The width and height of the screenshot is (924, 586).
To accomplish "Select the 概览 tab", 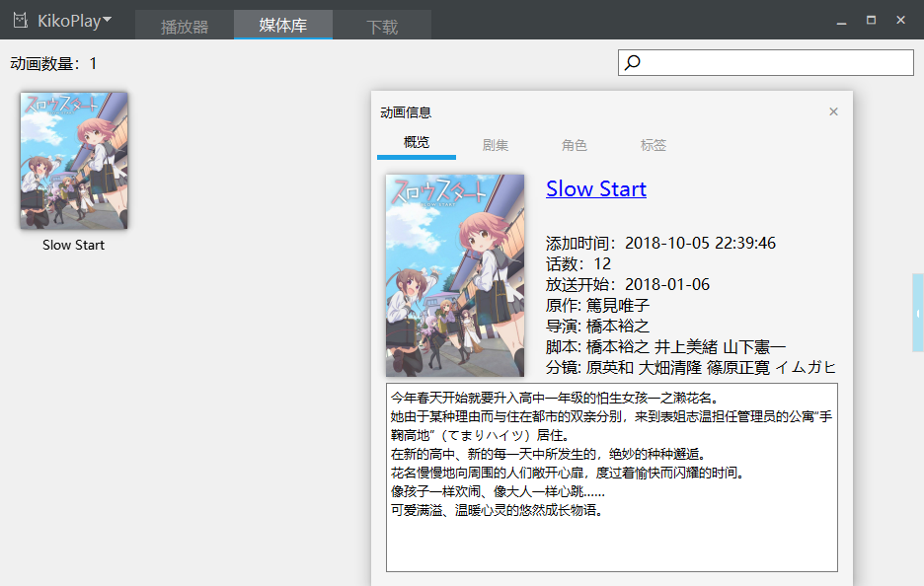I will point(416,143).
